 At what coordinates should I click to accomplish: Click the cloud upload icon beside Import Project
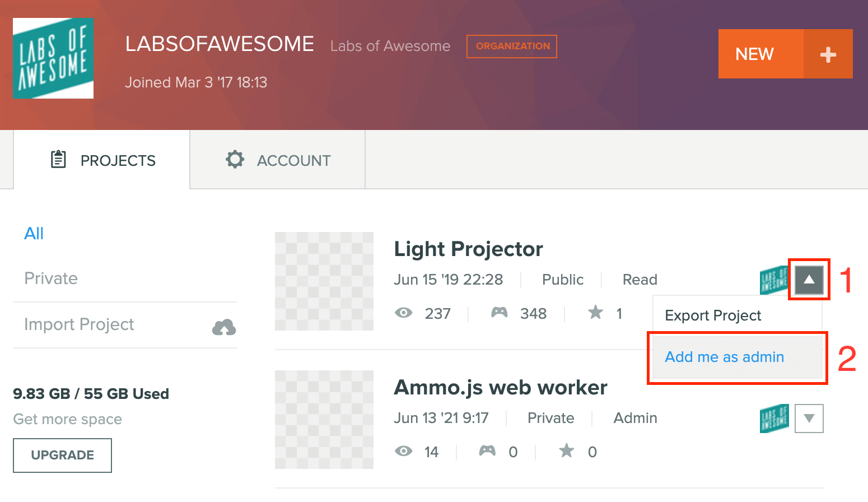[224, 327]
